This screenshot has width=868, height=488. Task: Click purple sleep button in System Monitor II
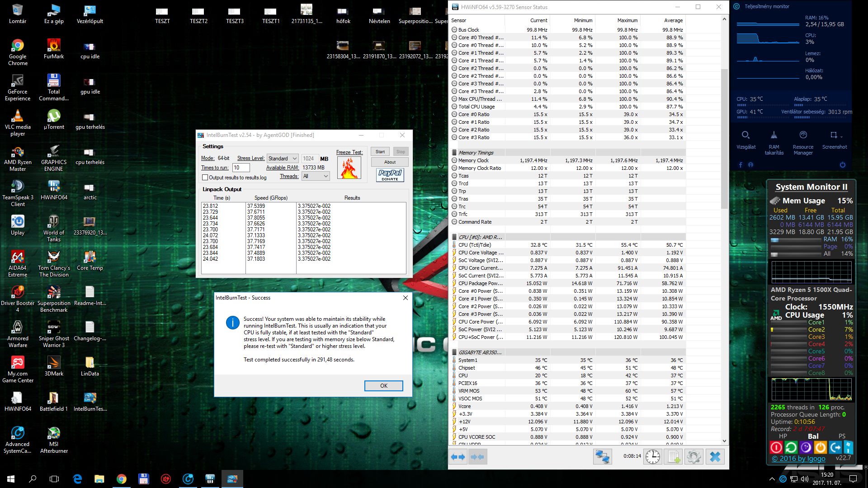806,447
